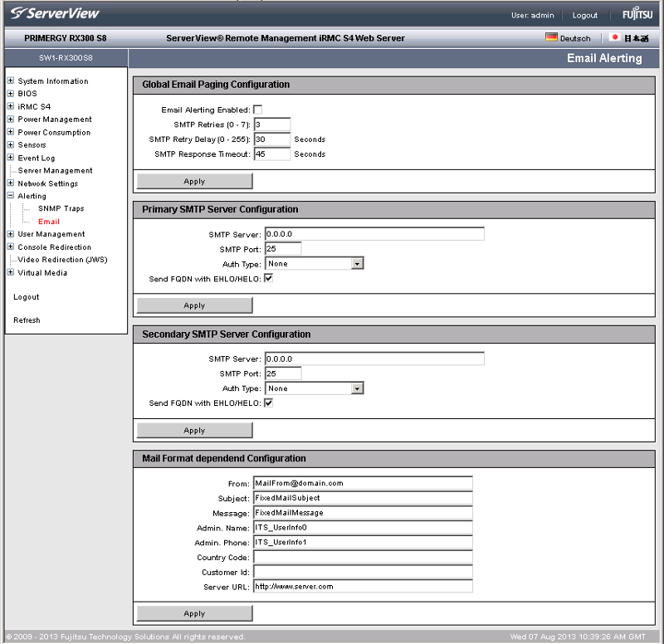The width and height of the screenshot is (664, 644).
Task: Open Server Management in the tree
Action: 55,171
